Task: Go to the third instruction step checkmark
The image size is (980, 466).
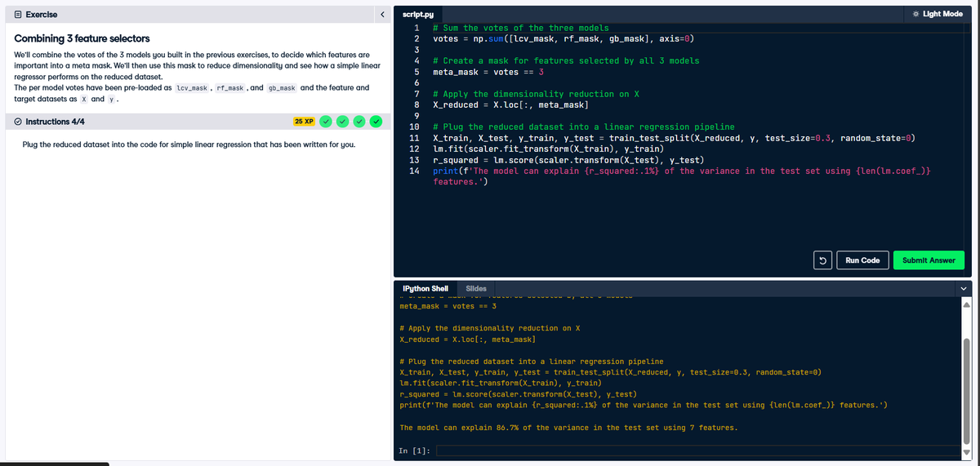Action: click(359, 122)
